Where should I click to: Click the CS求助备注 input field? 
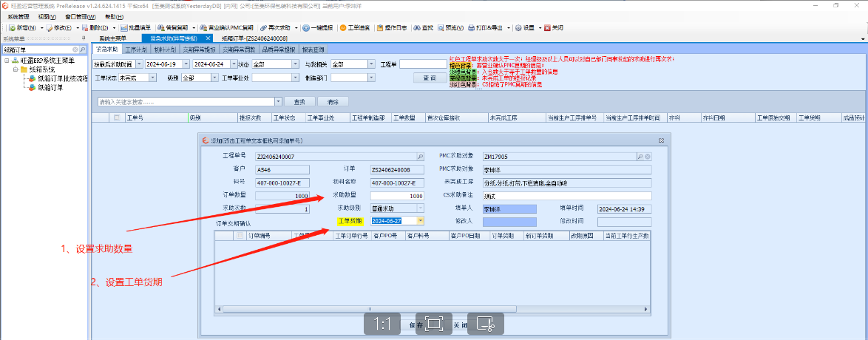(567, 196)
